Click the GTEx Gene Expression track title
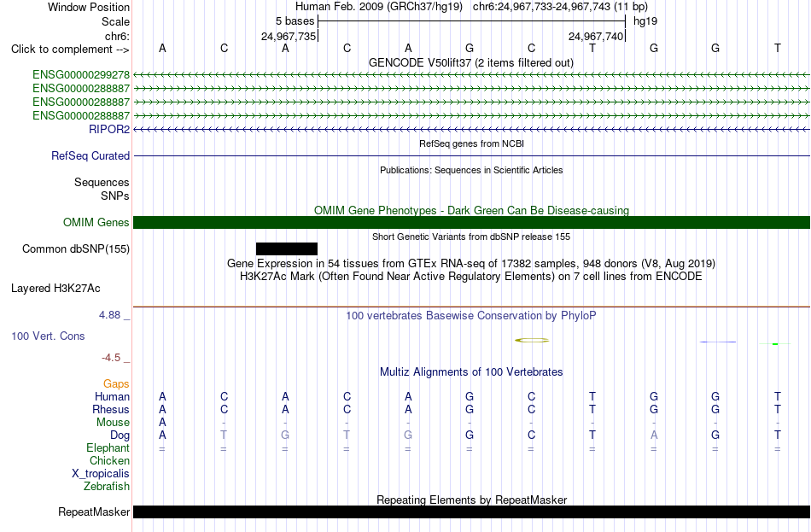This screenshot has height=532, width=811. pos(471,263)
